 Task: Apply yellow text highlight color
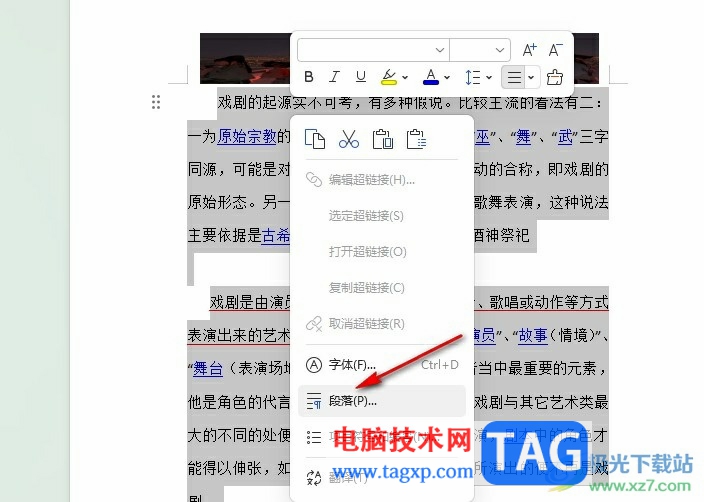[389, 77]
